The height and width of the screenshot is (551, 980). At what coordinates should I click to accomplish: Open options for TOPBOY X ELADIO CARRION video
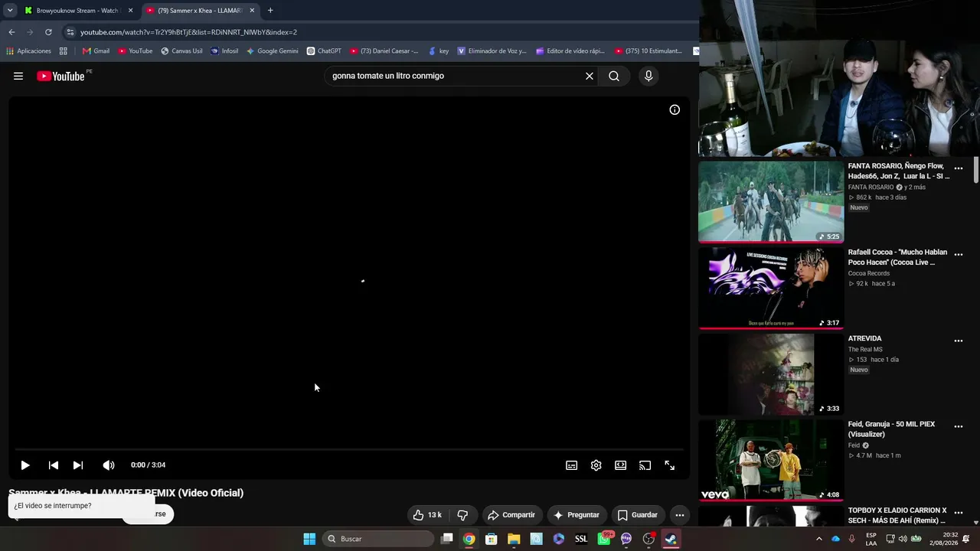tap(959, 513)
